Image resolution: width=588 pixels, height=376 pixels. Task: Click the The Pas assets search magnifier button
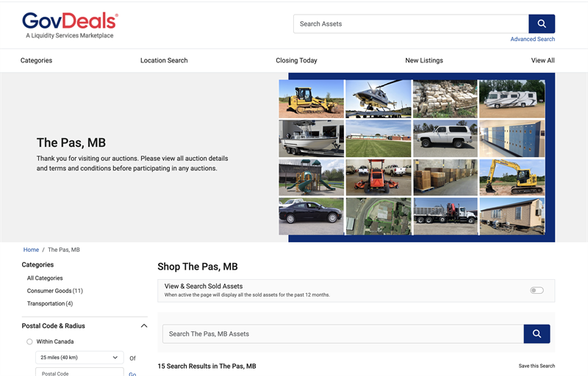(537, 333)
